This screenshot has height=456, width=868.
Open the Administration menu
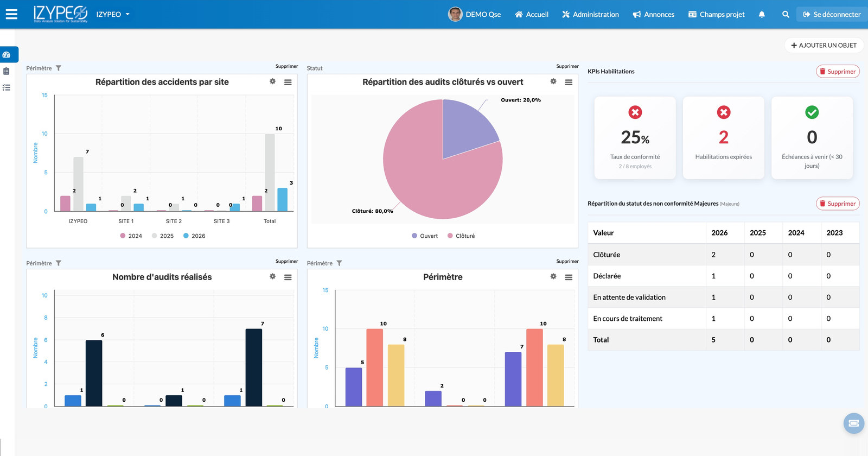pos(590,14)
